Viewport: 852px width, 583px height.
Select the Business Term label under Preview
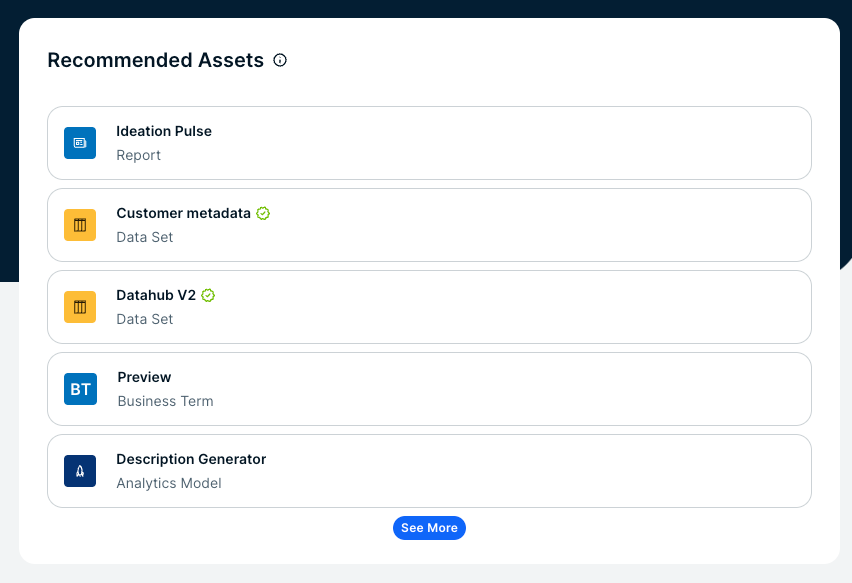pyautogui.click(x=165, y=401)
